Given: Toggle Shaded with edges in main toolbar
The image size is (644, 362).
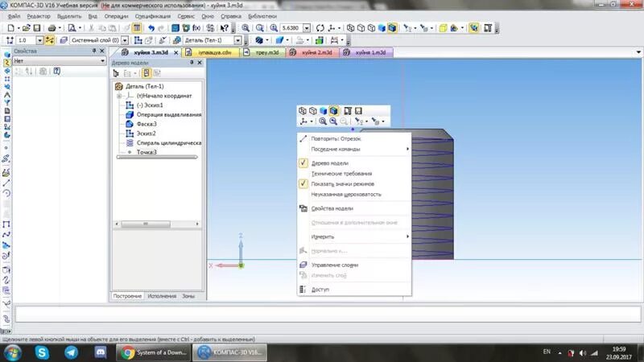Looking at the screenshot, I should [x=392, y=28].
